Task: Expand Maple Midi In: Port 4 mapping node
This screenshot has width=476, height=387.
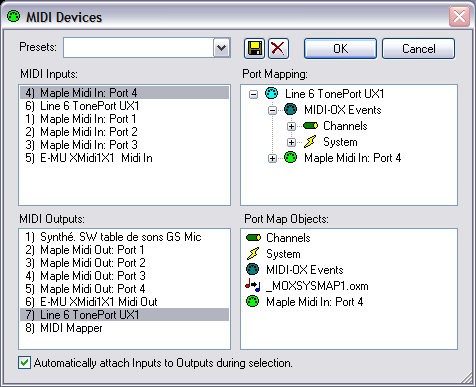Action: point(272,159)
